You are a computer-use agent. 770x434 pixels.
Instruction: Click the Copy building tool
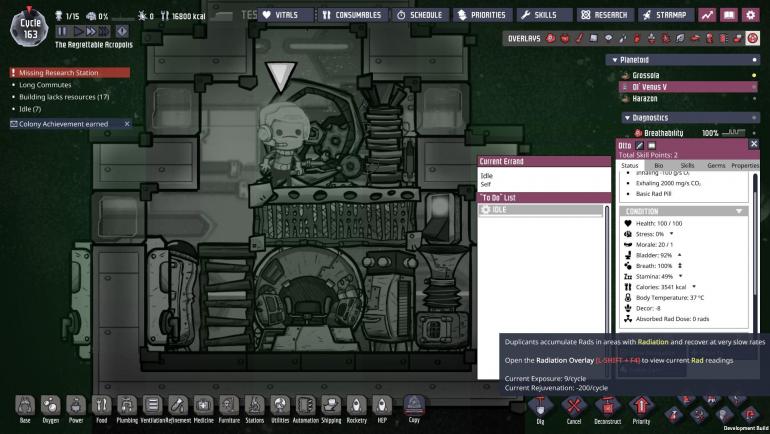click(414, 406)
